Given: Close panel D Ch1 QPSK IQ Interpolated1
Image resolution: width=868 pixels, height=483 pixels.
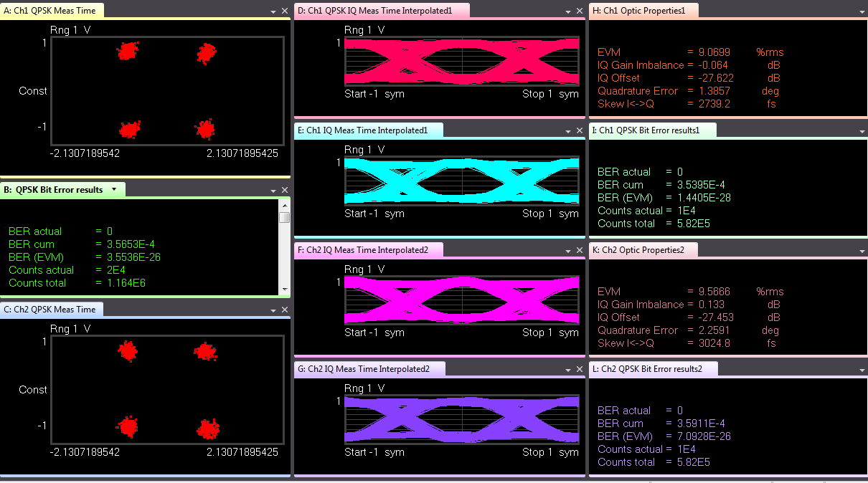Looking at the screenshot, I should 580,11.
